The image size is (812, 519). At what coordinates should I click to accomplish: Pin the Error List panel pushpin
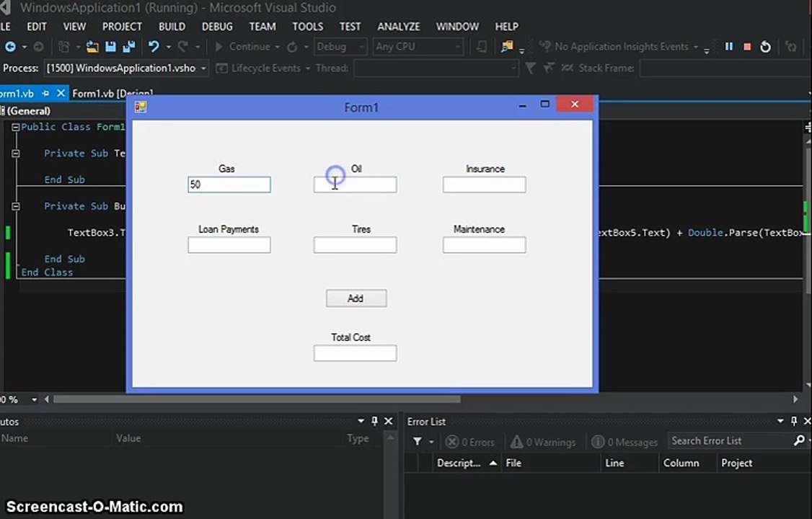point(794,421)
